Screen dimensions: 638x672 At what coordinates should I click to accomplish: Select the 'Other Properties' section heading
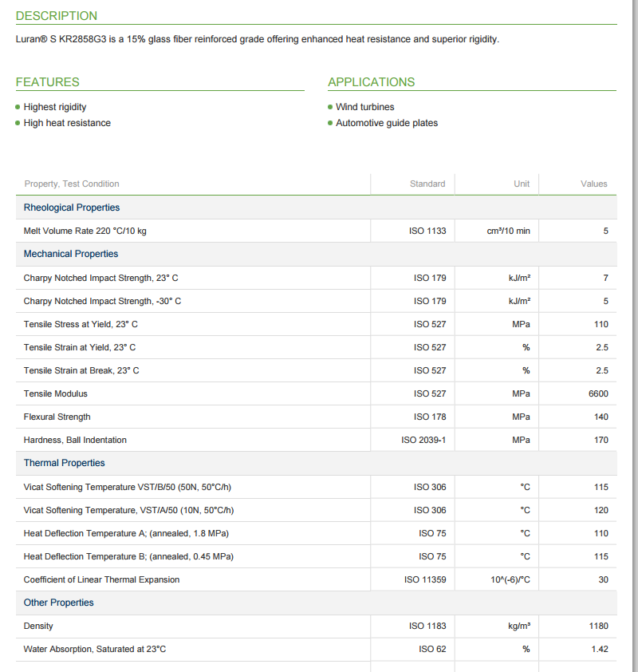[58, 603]
